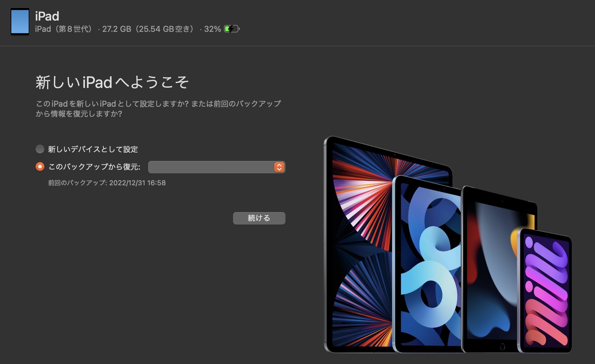The height and width of the screenshot is (364, 595).
Task: Click the iPad device name title
Action: 47,16
